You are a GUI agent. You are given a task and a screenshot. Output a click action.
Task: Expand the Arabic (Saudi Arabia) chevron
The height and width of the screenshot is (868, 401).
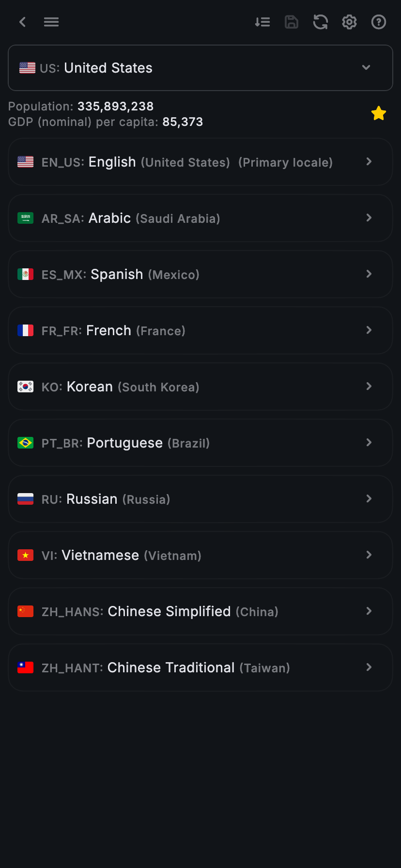click(x=369, y=218)
